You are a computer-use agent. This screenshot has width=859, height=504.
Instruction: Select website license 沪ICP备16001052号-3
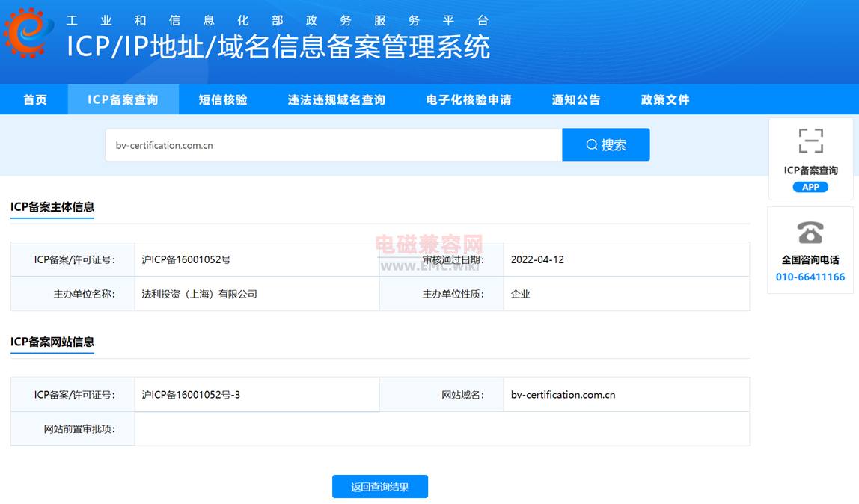click(191, 395)
